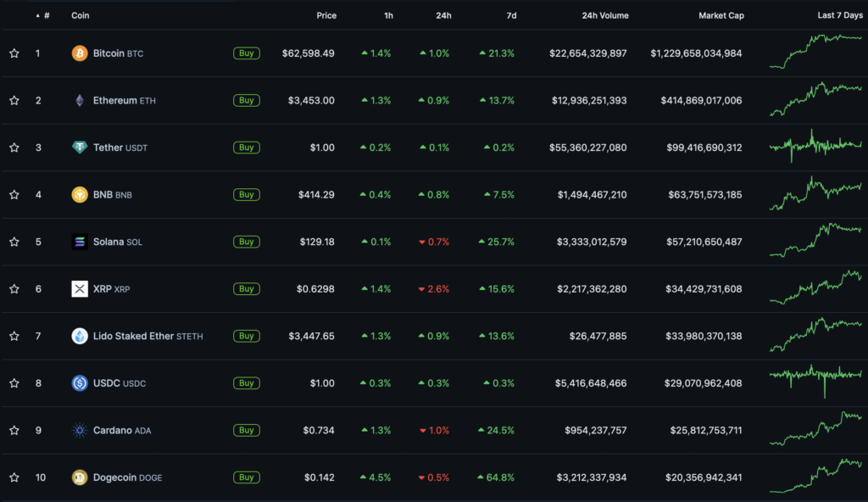Sort by the 7d change column header
This screenshot has height=502, width=868.
point(510,15)
